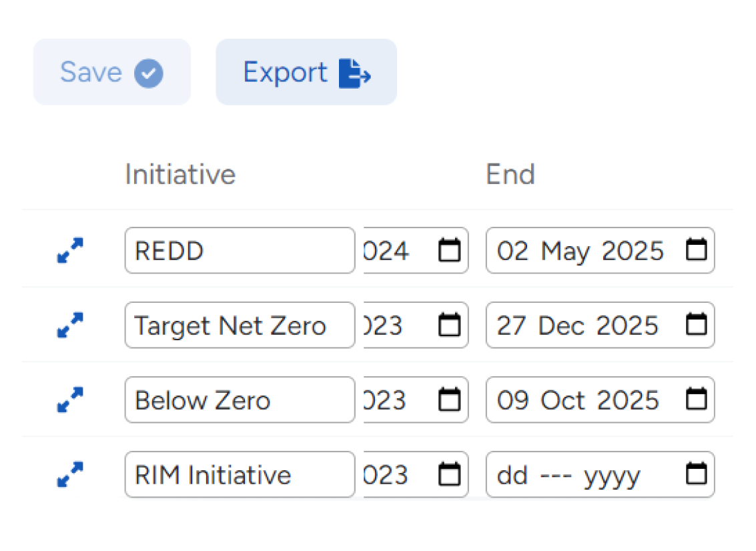This screenshot has width=756, height=551.
Task: Open calendar for Below Zero end date
Action: coord(697,400)
